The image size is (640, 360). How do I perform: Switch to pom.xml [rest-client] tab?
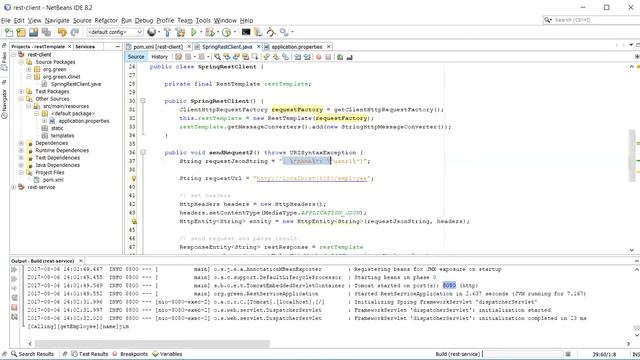pyautogui.click(x=158, y=47)
